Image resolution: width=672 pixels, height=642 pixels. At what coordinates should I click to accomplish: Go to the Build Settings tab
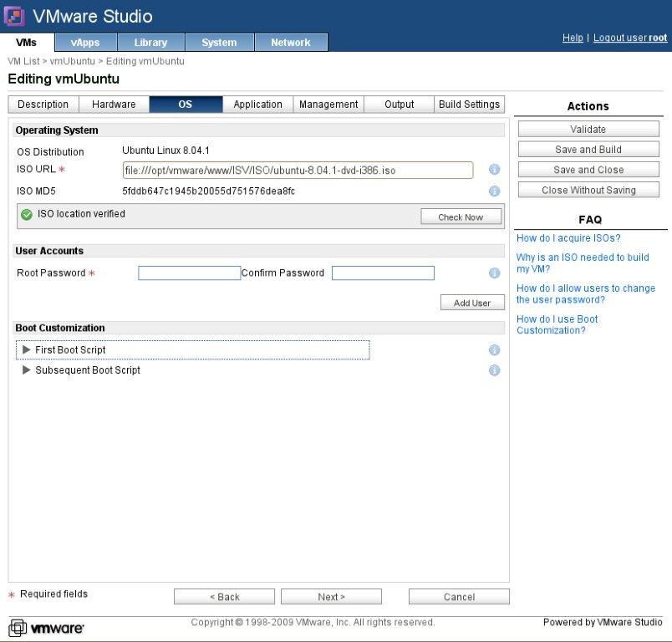pos(469,104)
